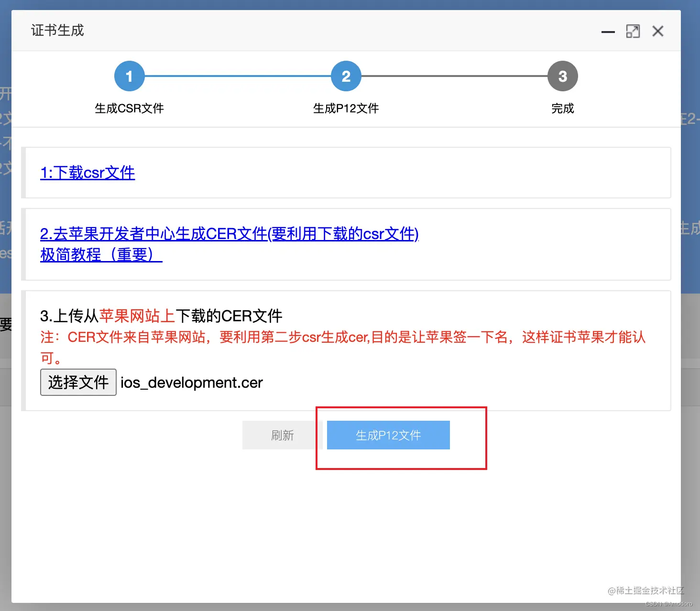Select the file name ios_development.cer
700x611 pixels.
[x=192, y=382]
